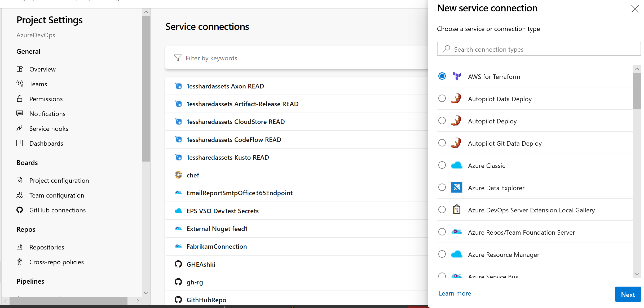Expand Cross-repo policies under Repos
Viewport: 644px width, 308px height.
coord(56,262)
